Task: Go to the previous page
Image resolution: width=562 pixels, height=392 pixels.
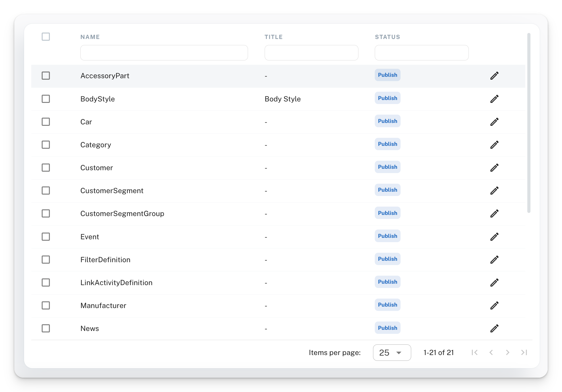Action: (x=491, y=352)
